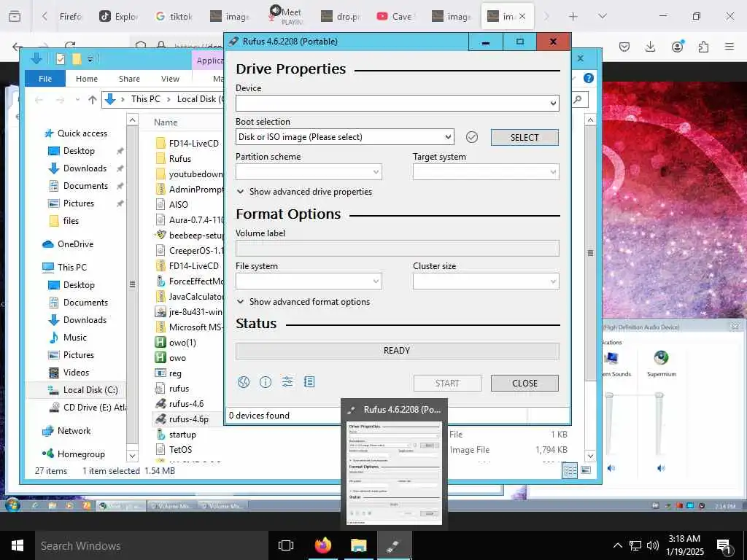Click CLOSE button in Rufus

click(x=525, y=384)
